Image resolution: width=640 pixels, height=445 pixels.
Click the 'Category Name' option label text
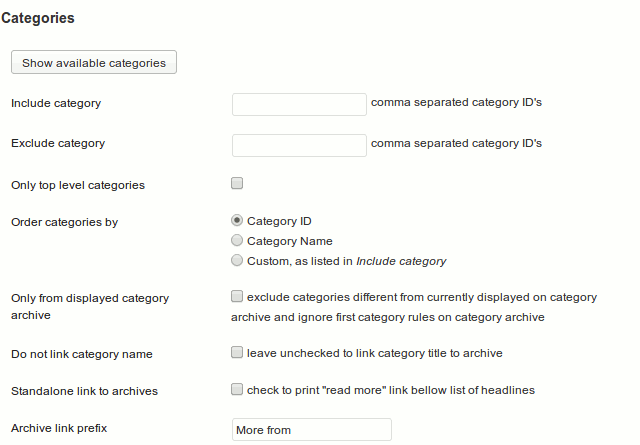point(290,241)
